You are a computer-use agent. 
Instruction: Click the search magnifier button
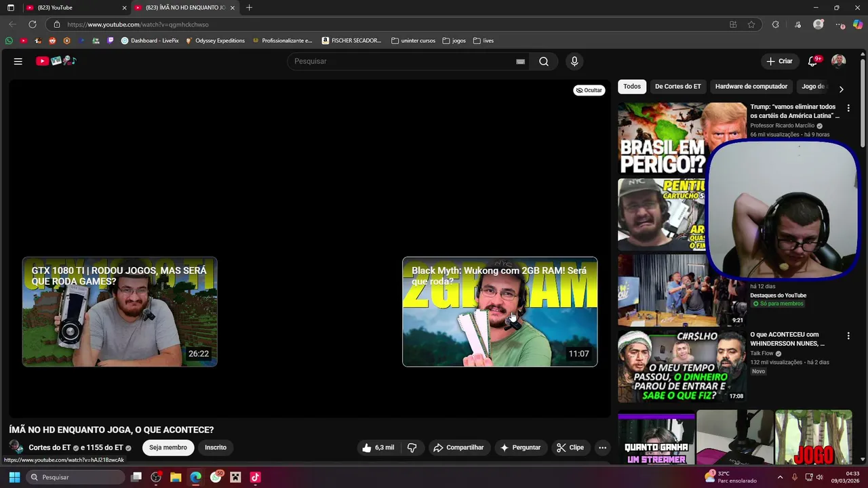[x=544, y=61]
